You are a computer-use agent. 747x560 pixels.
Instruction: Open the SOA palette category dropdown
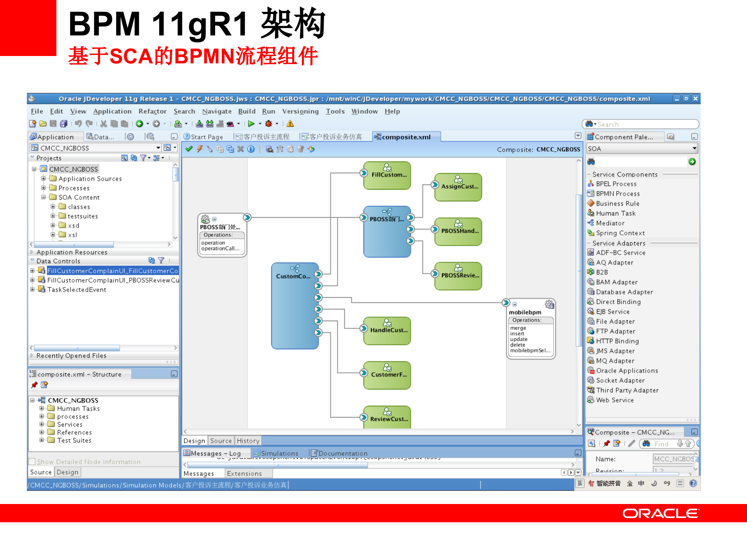coord(695,148)
